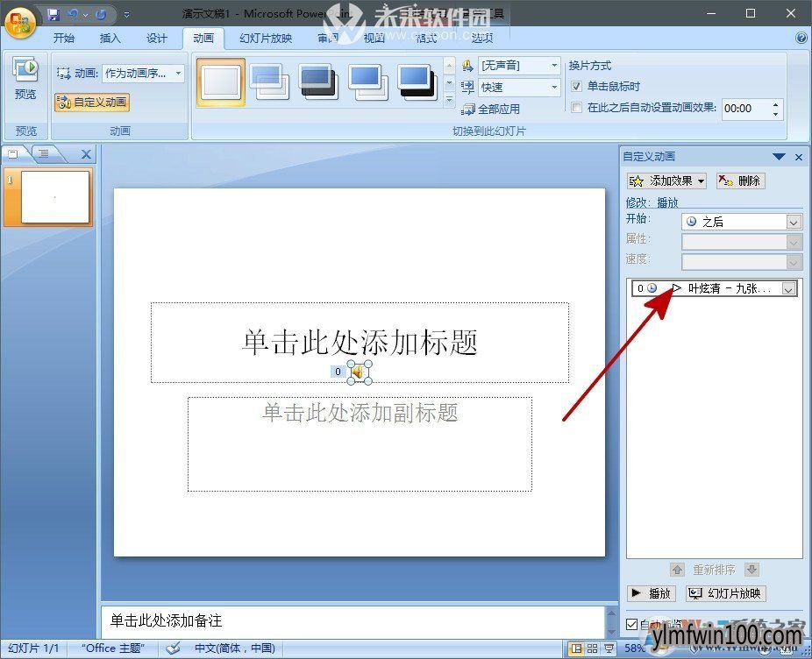The height and width of the screenshot is (659, 812).
Task: Click 删除 to remove the animation effect
Action: pyautogui.click(x=741, y=181)
